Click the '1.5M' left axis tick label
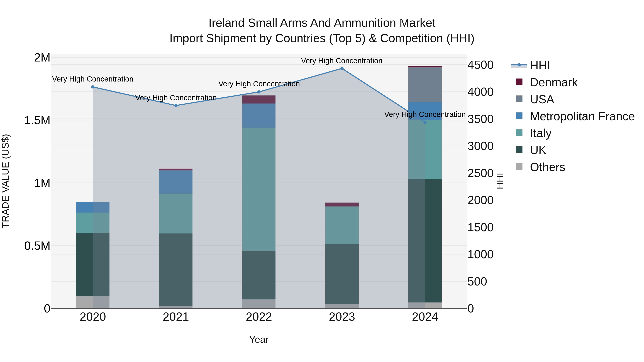The width and height of the screenshot is (644, 362). (x=37, y=120)
